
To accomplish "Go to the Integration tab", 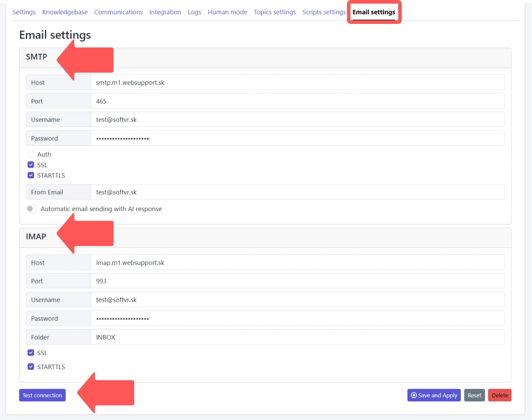I will [x=165, y=12].
